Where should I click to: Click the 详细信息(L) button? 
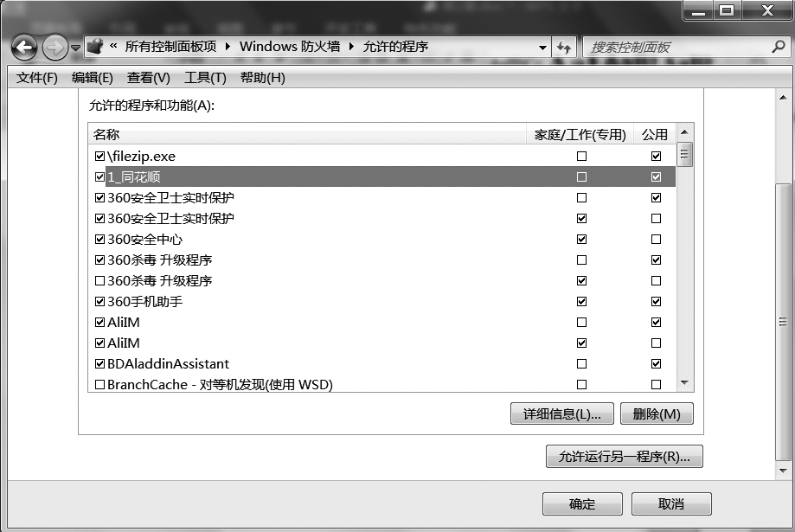pos(562,413)
